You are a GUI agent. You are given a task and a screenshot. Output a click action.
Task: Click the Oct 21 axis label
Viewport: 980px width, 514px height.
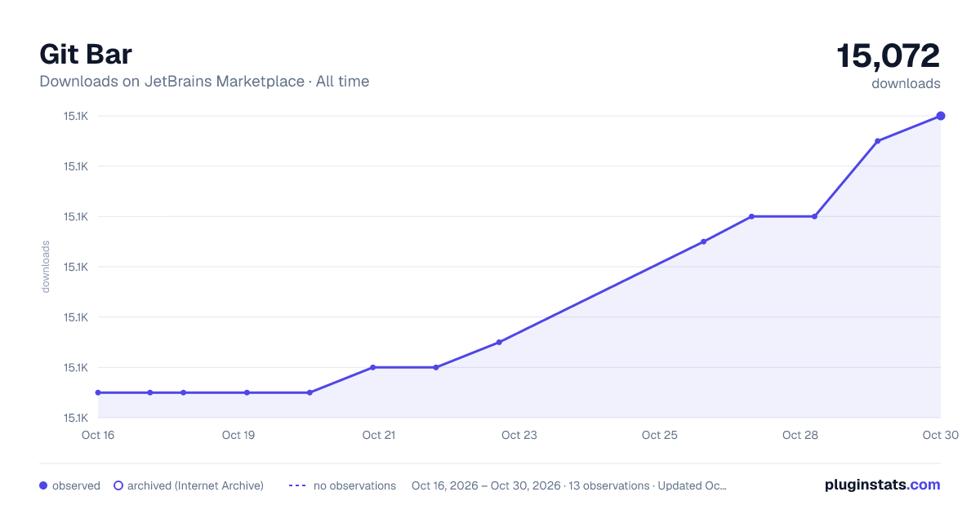pyautogui.click(x=379, y=435)
